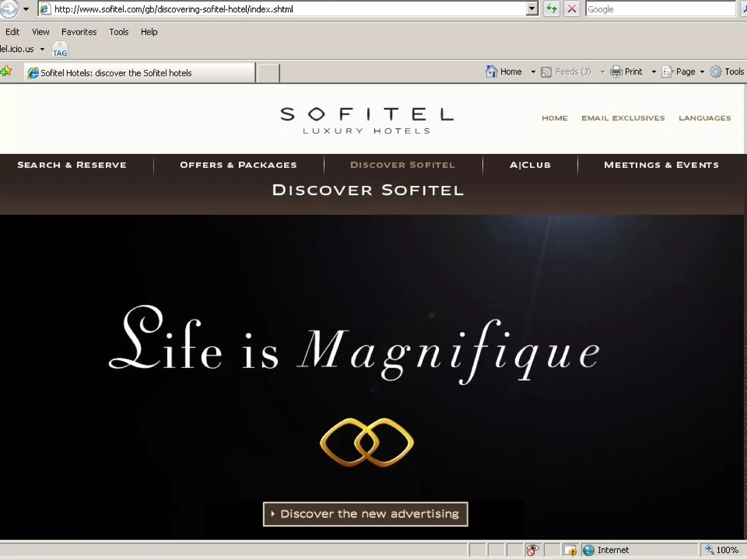The height and width of the screenshot is (560, 747).
Task: Click the Feeds RSS icon
Action: tap(546, 72)
